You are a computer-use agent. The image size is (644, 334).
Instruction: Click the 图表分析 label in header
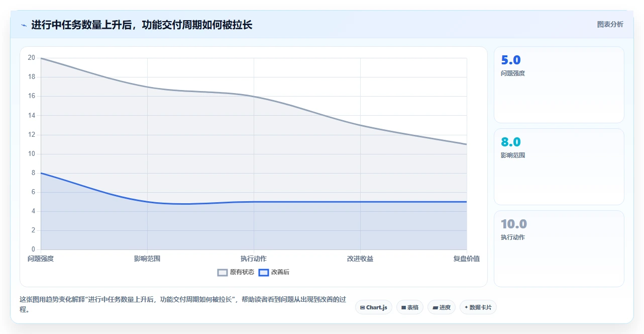[x=610, y=24]
